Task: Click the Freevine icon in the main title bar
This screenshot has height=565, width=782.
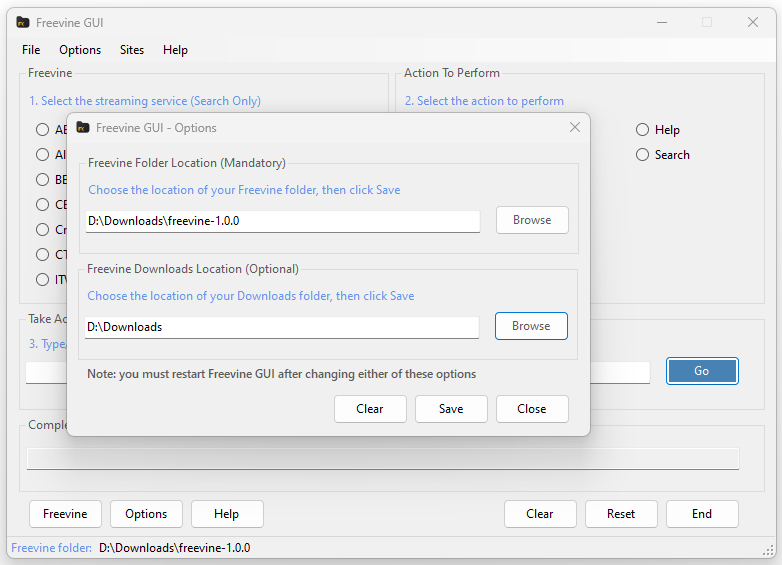Action: [22, 22]
